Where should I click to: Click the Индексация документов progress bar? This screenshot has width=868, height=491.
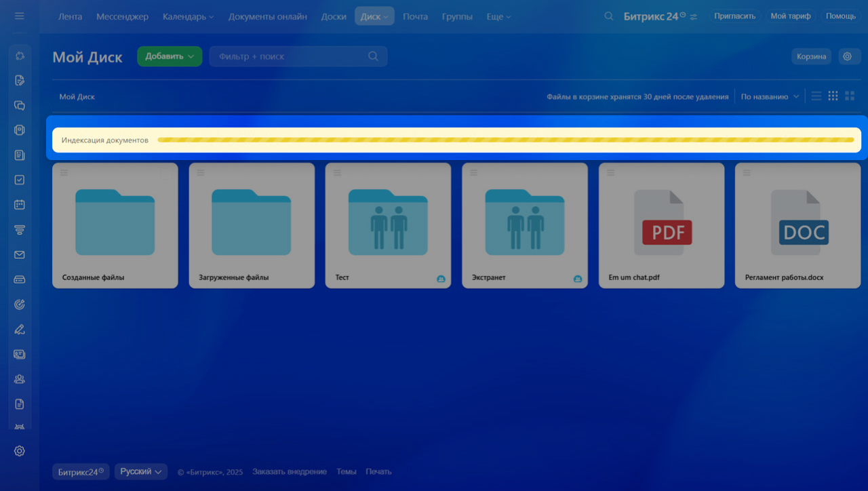tap(505, 140)
